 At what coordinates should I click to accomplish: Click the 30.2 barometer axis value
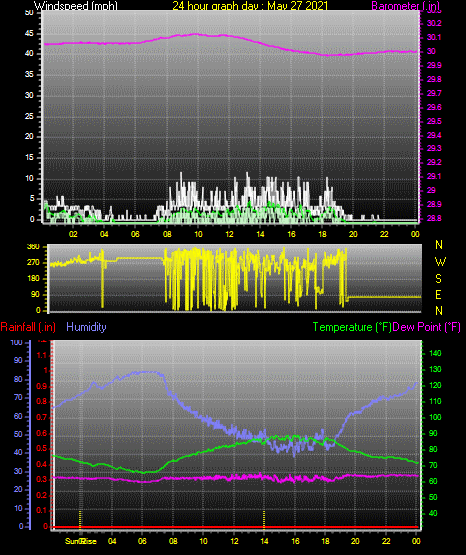[x=434, y=23]
